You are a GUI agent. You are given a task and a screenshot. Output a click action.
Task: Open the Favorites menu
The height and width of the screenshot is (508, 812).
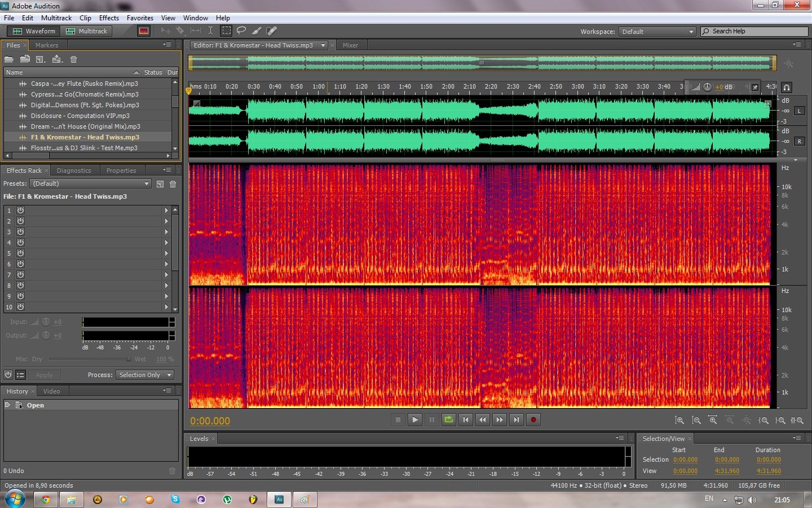(x=140, y=18)
